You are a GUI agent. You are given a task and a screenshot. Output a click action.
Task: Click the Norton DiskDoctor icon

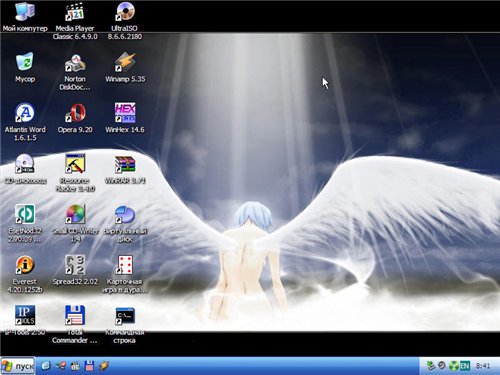click(x=75, y=62)
